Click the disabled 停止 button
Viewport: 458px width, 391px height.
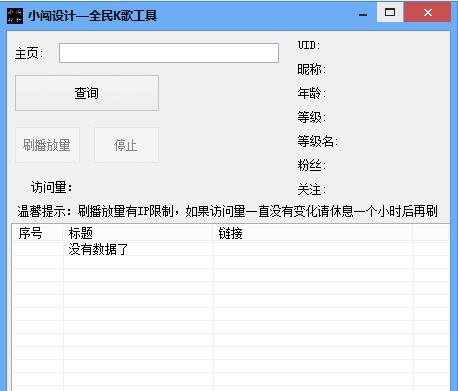click(127, 145)
